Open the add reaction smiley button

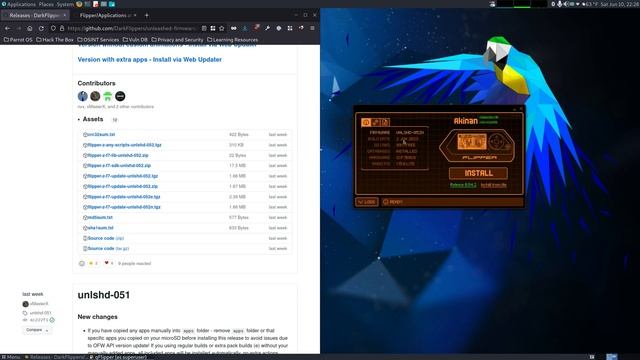coord(82,263)
